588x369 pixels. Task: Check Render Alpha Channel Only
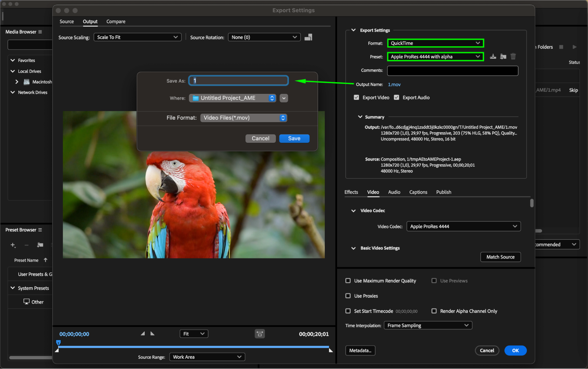[x=434, y=311]
